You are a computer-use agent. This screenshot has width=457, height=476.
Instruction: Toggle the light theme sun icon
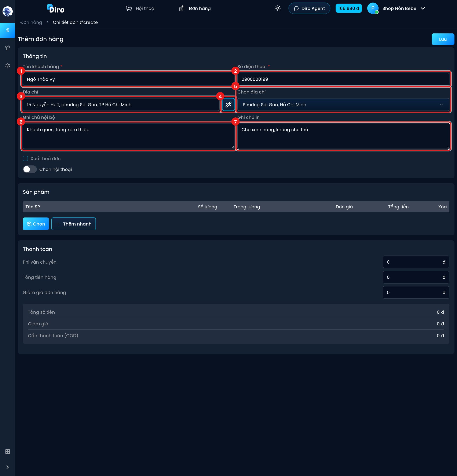(278, 8)
